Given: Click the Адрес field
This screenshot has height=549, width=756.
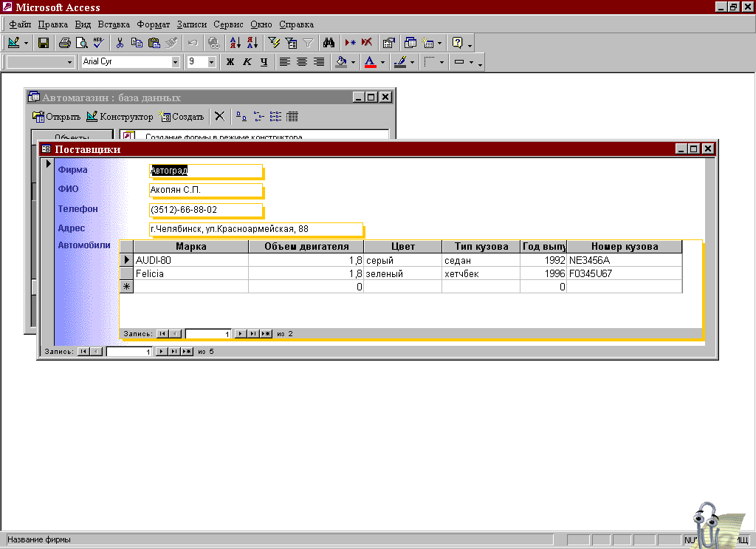Looking at the screenshot, I should 256,229.
